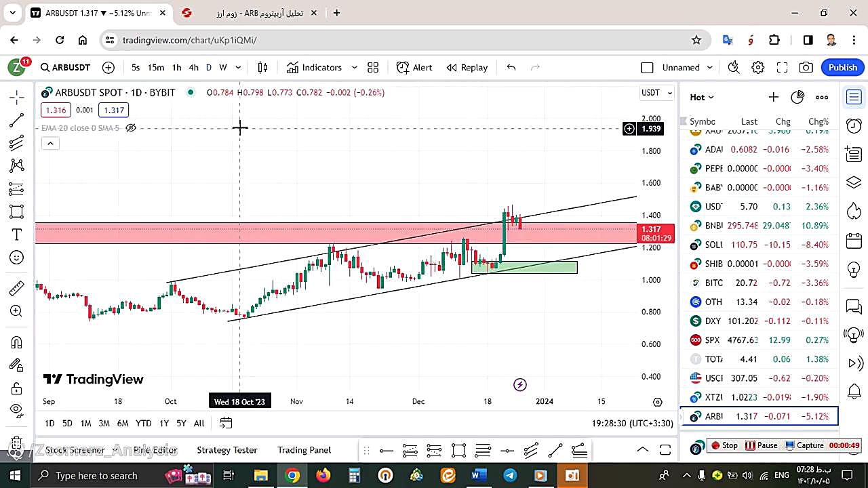The width and height of the screenshot is (868, 488).
Task: Collapse the indicator legend with chevron
Action: [50, 143]
